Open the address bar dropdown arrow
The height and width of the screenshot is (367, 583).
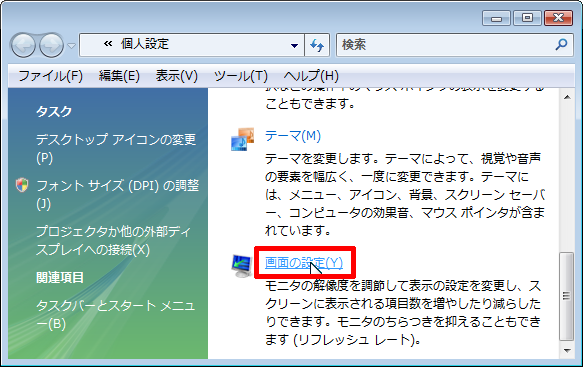pyautogui.click(x=294, y=45)
